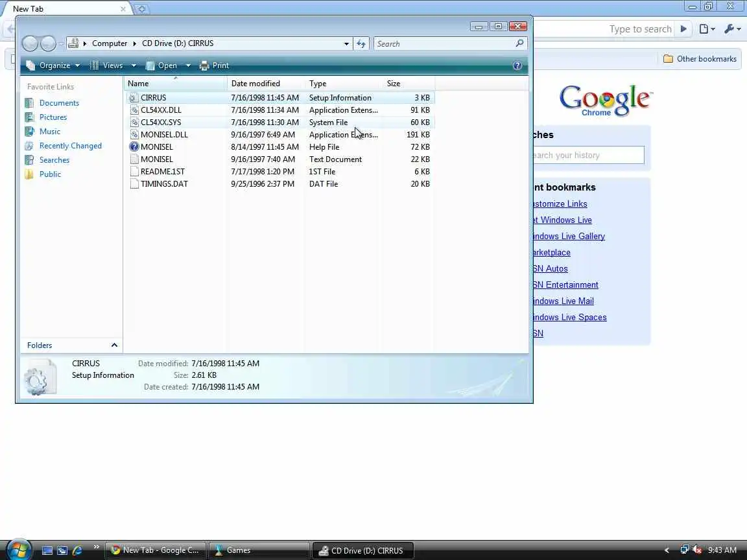Expand the address bar history dropdown

click(346, 44)
